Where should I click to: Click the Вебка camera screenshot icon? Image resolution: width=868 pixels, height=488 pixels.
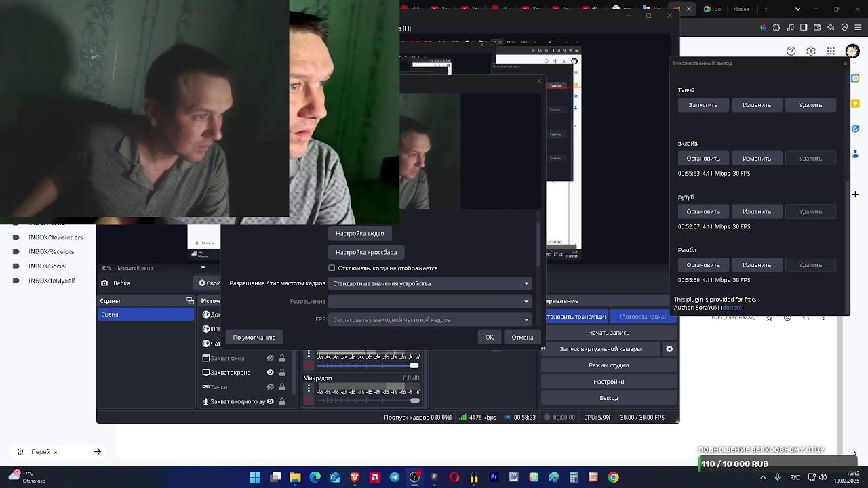pyautogui.click(x=104, y=283)
